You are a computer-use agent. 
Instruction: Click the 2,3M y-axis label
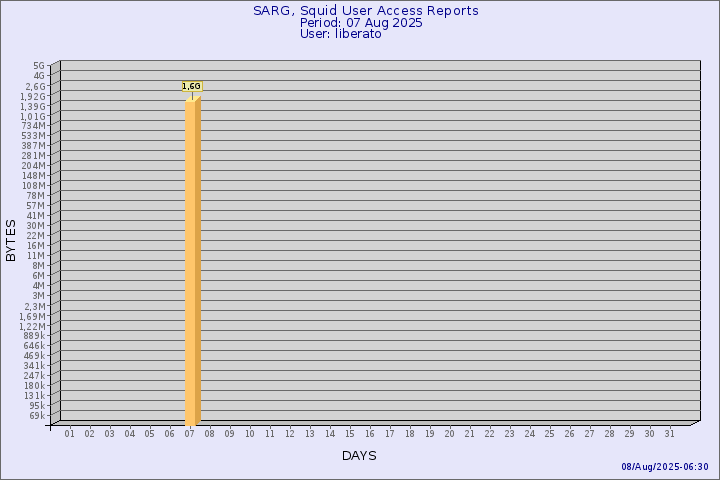coord(34,306)
